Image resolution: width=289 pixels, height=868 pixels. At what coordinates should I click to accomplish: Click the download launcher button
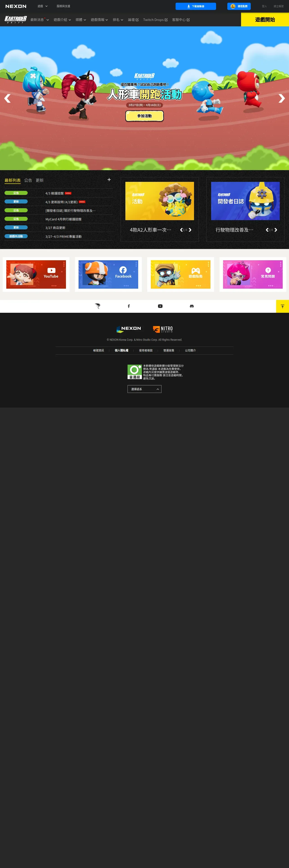point(196,6)
